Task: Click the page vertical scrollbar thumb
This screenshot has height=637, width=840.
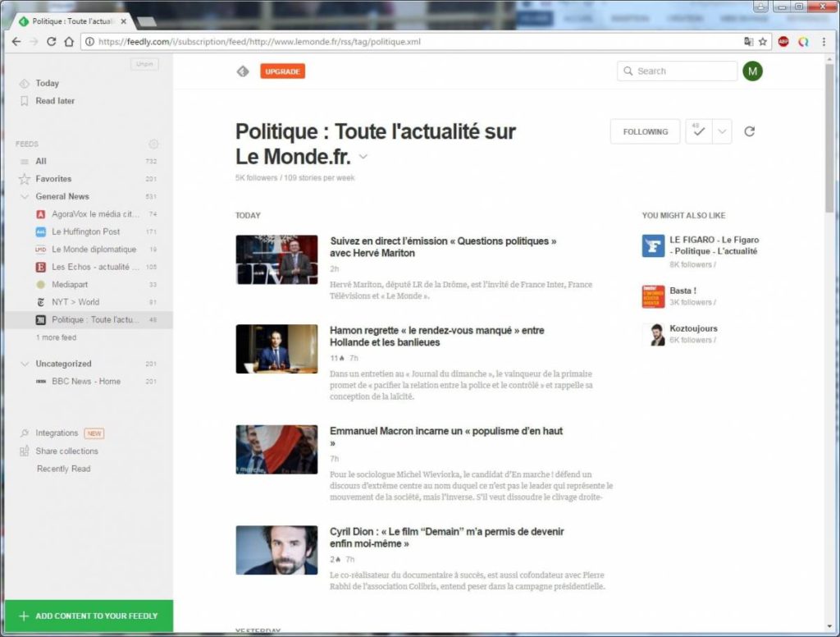Action: click(x=829, y=139)
